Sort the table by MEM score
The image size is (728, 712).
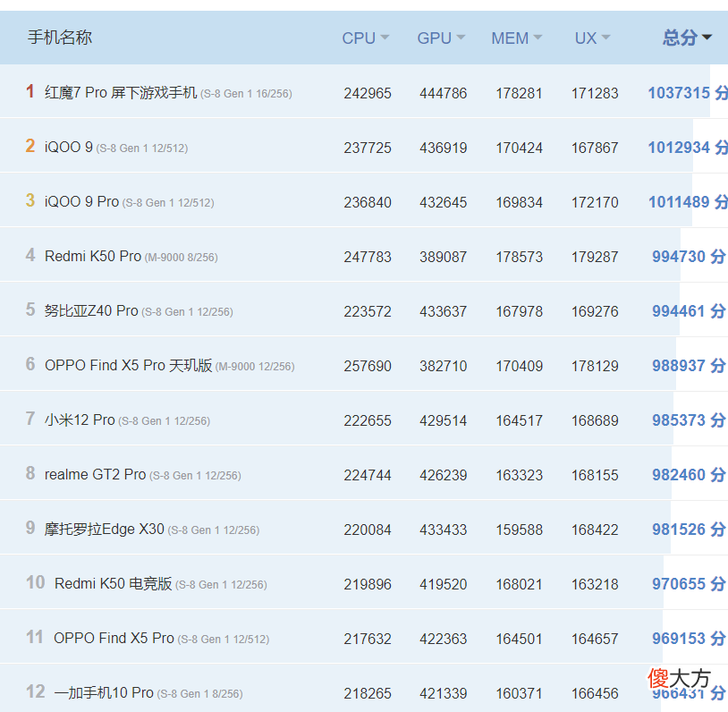[x=517, y=38]
